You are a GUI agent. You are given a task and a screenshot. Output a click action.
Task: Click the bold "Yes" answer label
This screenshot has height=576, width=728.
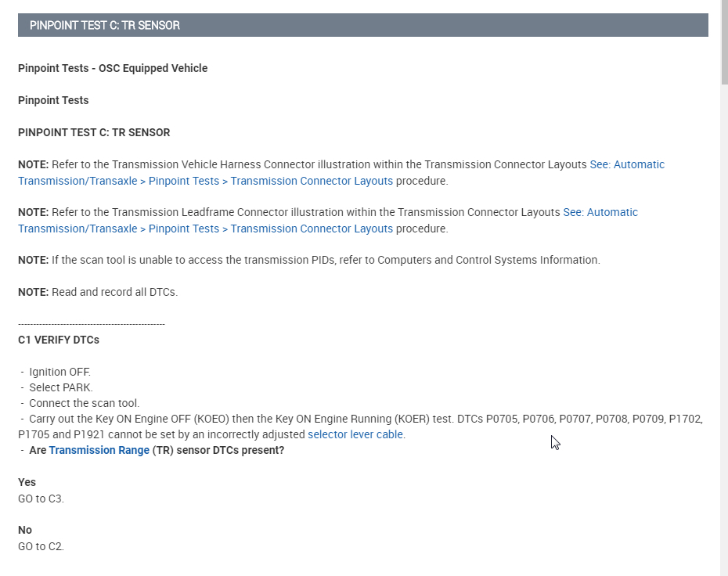(27, 482)
